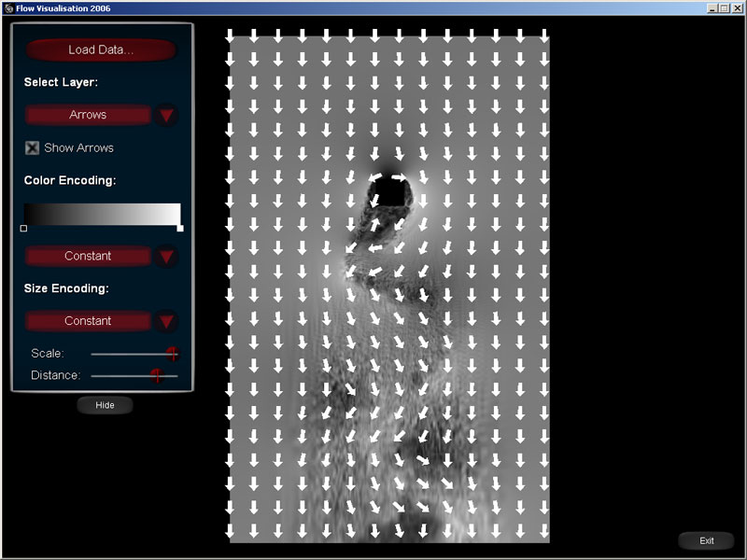Click the Color Encoding Constant field
Image resolution: width=747 pixels, height=560 pixels.
click(x=88, y=256)
